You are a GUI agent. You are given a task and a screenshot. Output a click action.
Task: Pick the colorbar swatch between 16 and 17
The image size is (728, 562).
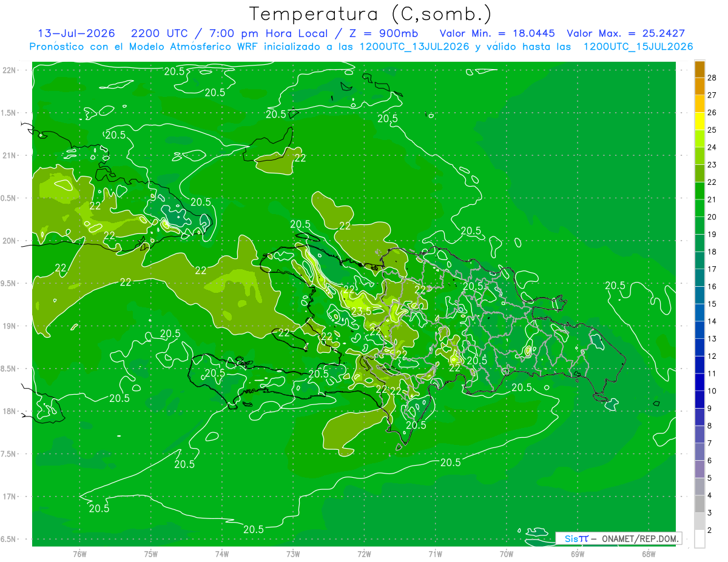click(x=699, y=278)
